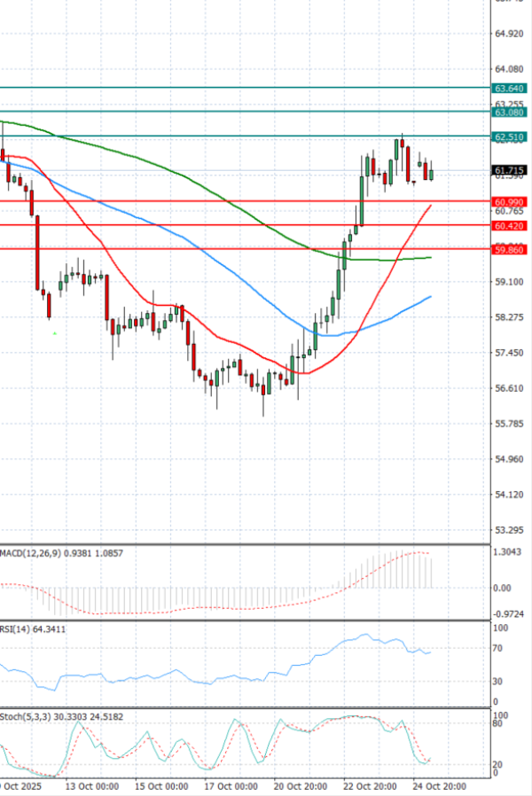Click the 53.295 price axis value
Viewport: 532px width, 796px height.
tap(509, 530)
